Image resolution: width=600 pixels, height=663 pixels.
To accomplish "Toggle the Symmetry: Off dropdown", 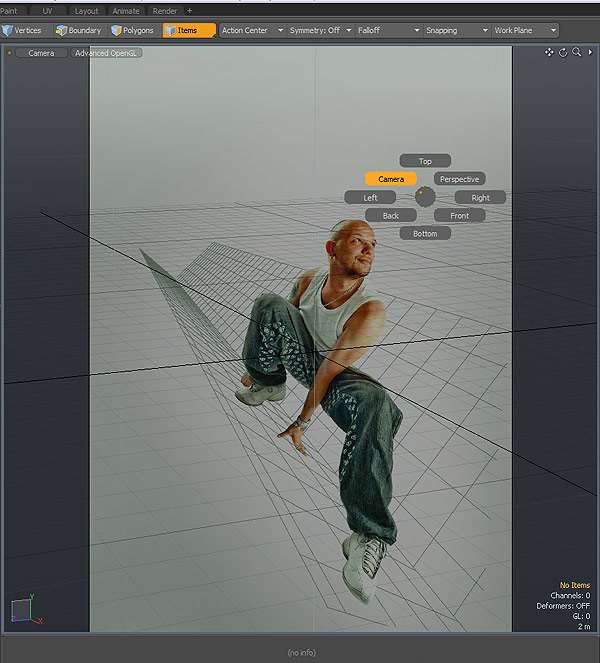I will pyautogui.click(x=320, y=31).
